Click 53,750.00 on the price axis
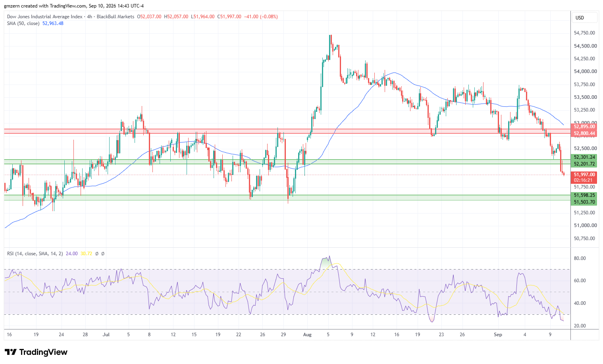The width and height of the screenshot is (603, 364). [584, 85]
